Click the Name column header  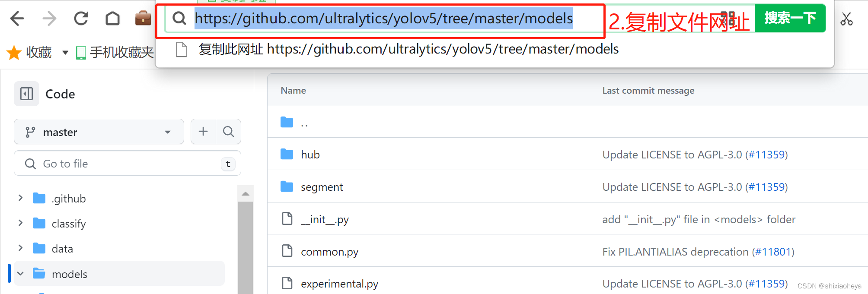(293, 90)
